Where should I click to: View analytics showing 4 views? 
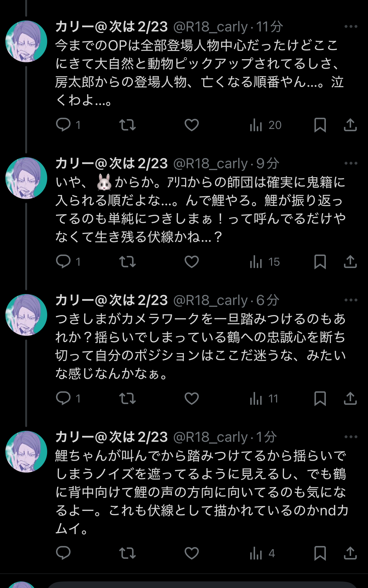click(x=262, y=553)
